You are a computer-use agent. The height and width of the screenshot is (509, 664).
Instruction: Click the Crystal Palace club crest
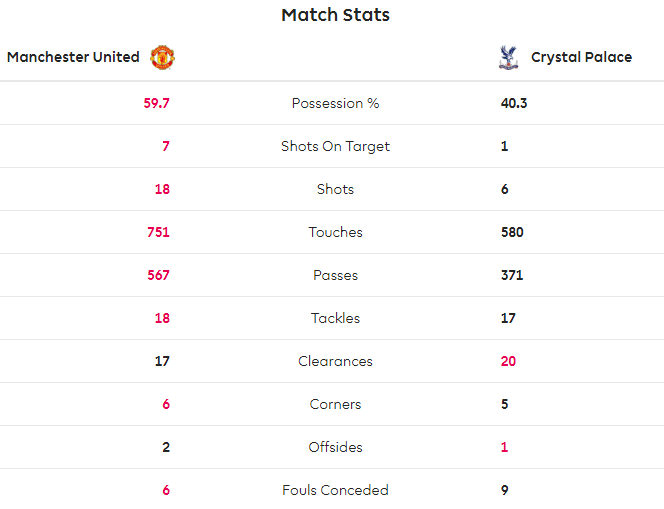point(509,57)
